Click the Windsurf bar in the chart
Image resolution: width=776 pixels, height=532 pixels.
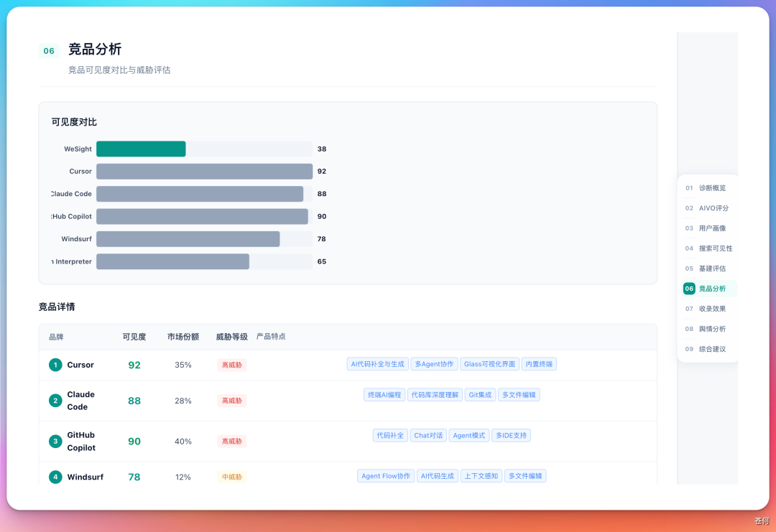188,239
